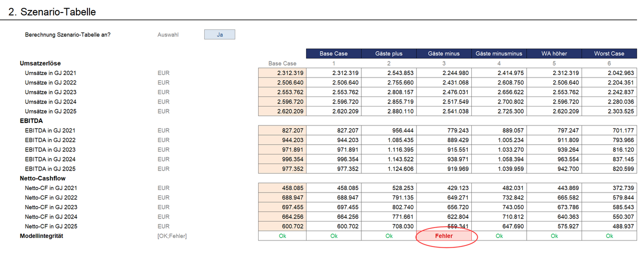Select the 'EBITDA' section heading

click(x=30, y=121)
